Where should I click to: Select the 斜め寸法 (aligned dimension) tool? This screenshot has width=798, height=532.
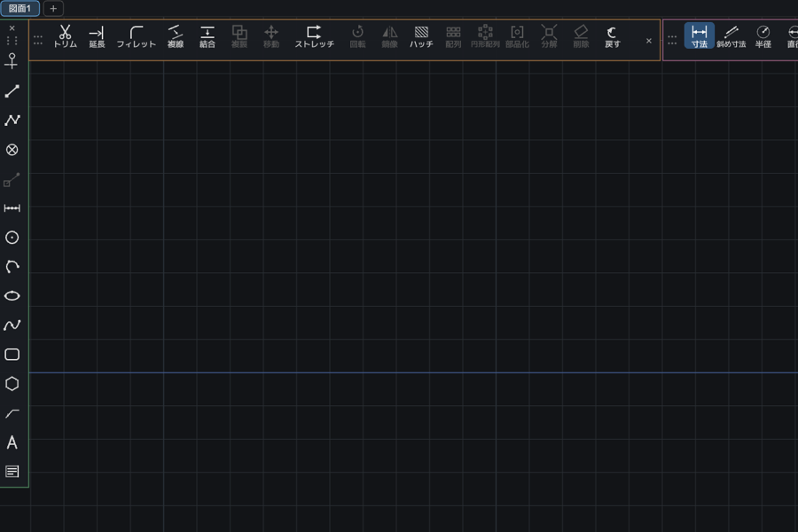click(x=731, y=36)
